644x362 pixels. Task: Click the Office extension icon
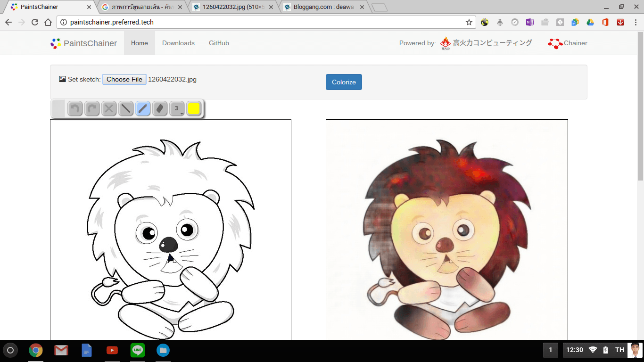click(x=605, y=22)
